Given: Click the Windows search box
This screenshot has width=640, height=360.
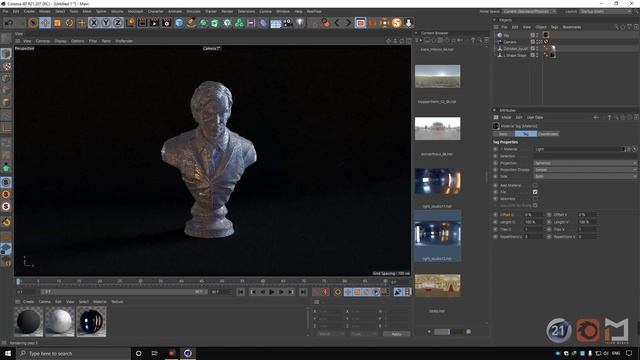Looking at the screenshot, I should tap(73, 353).
